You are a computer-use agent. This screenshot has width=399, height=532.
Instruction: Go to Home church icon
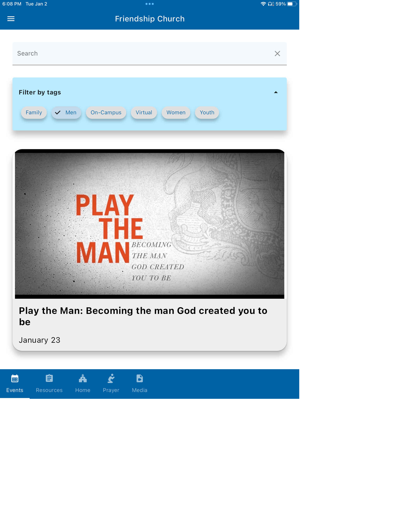pos(83,379)
